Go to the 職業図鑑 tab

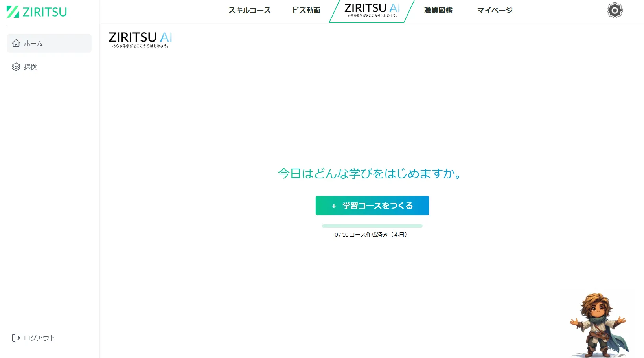coord(438,11)
